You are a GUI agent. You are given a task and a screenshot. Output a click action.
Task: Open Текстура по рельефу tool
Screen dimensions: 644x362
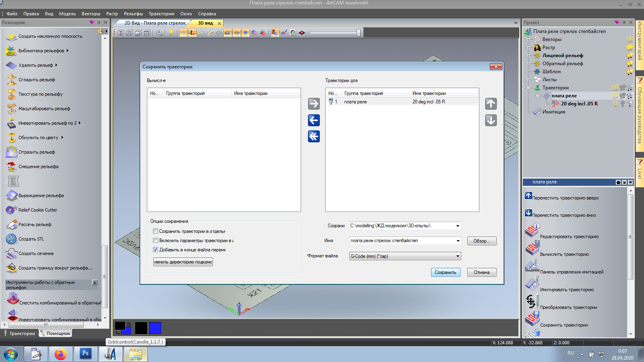41,94
